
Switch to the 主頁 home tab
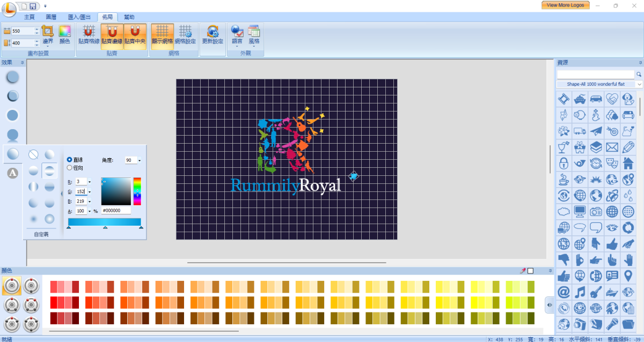pyautogui.click(x=30, y=17)
